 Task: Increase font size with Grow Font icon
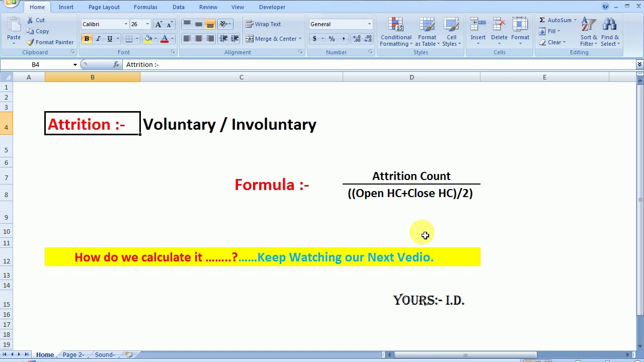point(159,24)
